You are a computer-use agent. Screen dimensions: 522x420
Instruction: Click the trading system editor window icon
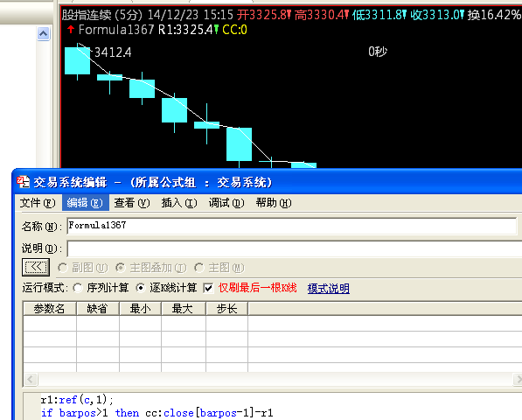pyautogui.click(x=23, y=182)
